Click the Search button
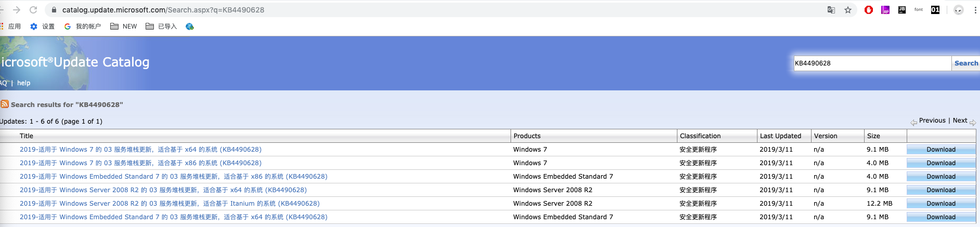Image resolution: width=980 pixels, height=227 pixels. (966, 63)
